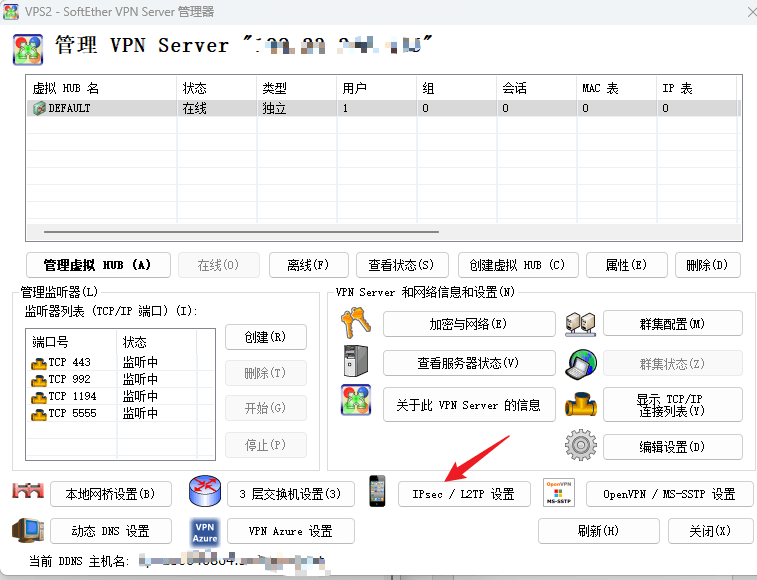757x580 pixels.
Task: Click the router icon beside 3 层交换机设置
Action: pos(203,492)
